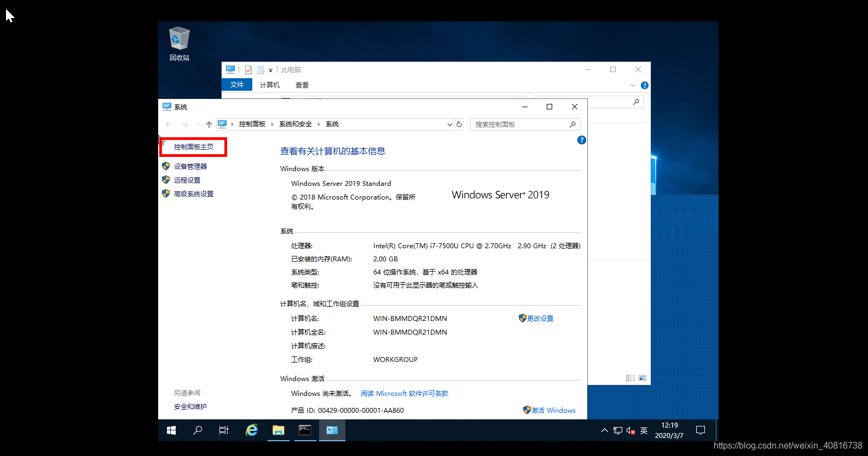Launch Internet Explorer from the taskbar
This screenshot has width=868, height=456.
tap(251, 430)
